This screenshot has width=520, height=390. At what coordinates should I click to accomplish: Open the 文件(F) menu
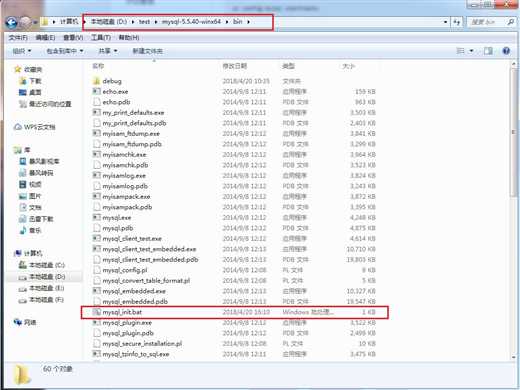pos(18,38)
